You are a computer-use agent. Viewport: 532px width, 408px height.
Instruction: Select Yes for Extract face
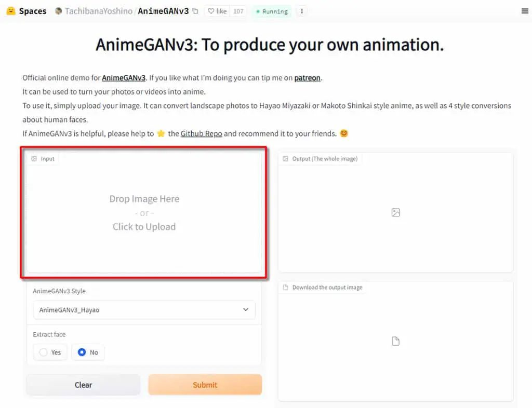[50, 352]
